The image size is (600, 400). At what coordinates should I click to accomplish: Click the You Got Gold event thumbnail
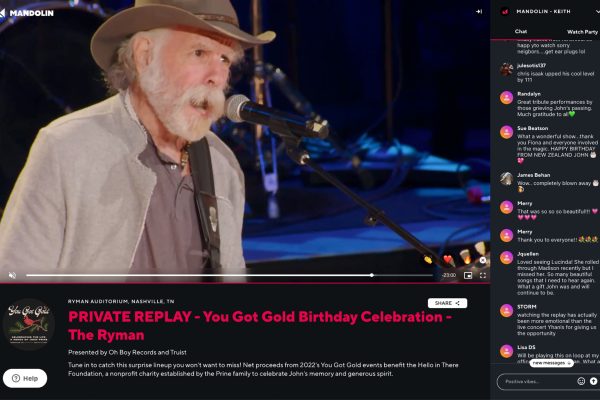coord(28,326)
